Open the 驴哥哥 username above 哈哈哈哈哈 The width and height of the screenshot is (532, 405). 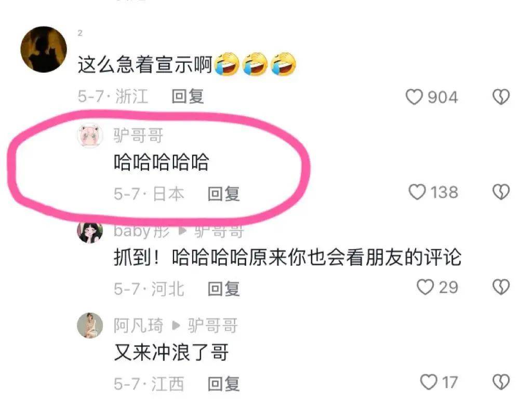click(138, 136)
